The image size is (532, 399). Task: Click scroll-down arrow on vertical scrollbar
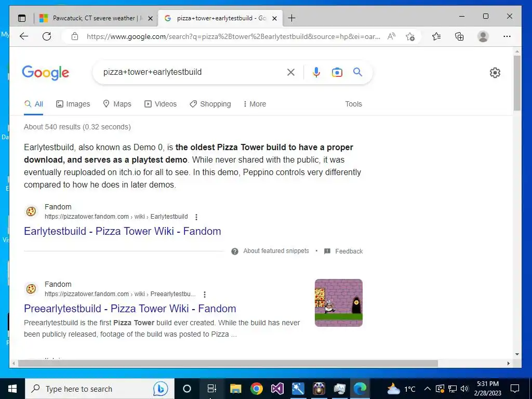(517, 354)
